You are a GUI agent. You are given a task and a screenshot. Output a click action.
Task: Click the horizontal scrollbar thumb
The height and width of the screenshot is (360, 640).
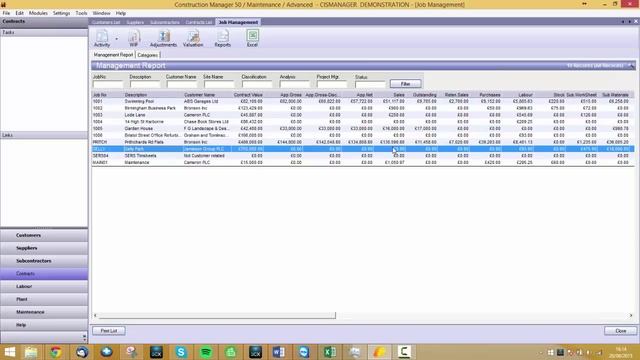217,315
